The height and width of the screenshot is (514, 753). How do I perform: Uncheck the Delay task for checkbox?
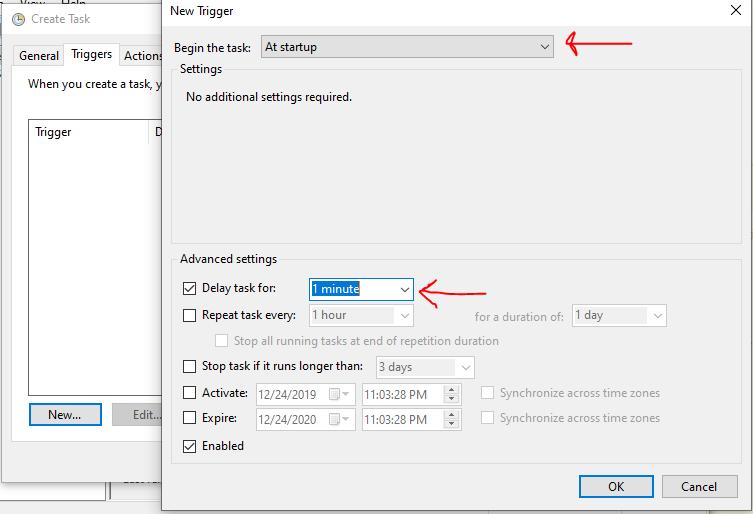(x=190, y=289)
